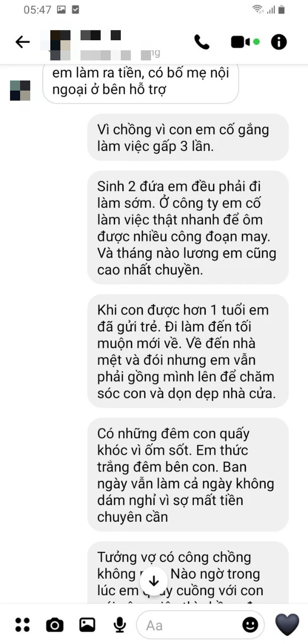Start a voice call with phone icon

[201, 42]
